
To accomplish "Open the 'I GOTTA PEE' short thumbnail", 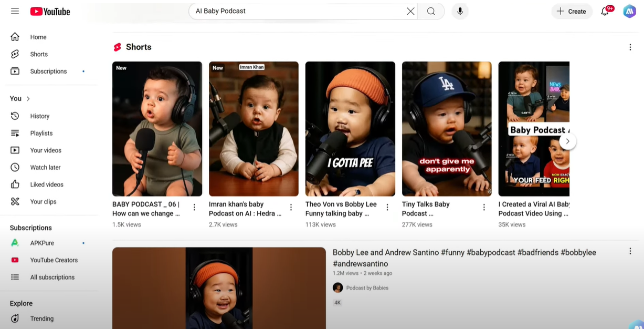I will tap(350, 129).
